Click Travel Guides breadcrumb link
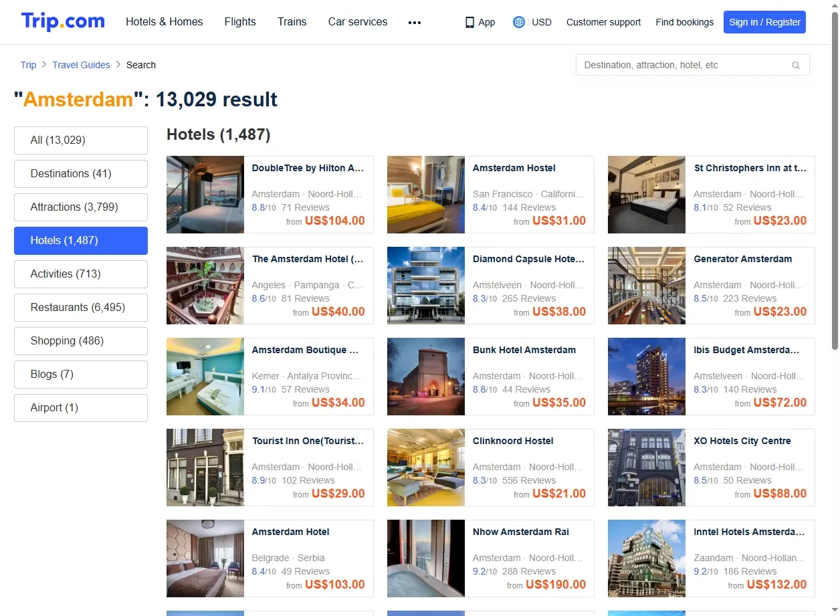Viewport: 840px width, 616px height. (x=81, y=65)
